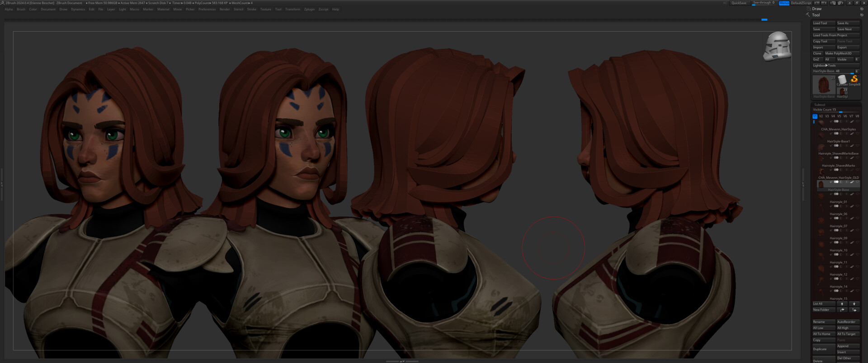This screenshot has width=868, height=363.
Task: Toggle visibility eye of Hairstyle_09
Action: point(857,230)
